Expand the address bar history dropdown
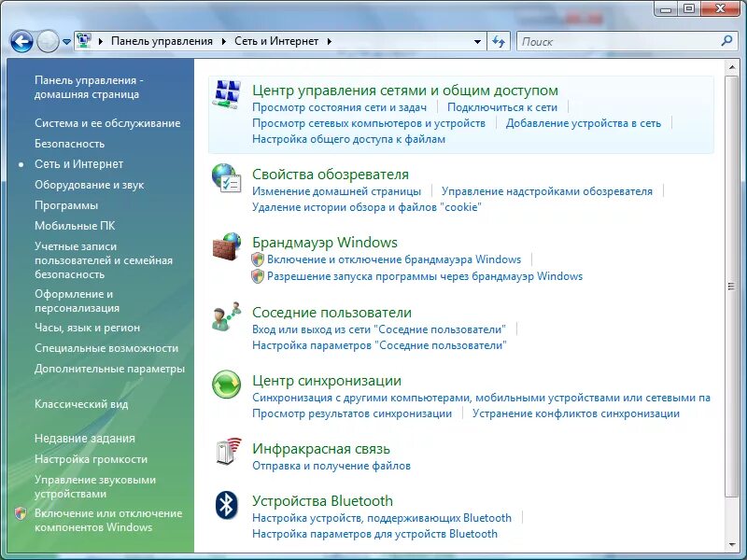747x560 pixels. click(x=477, y=42)
